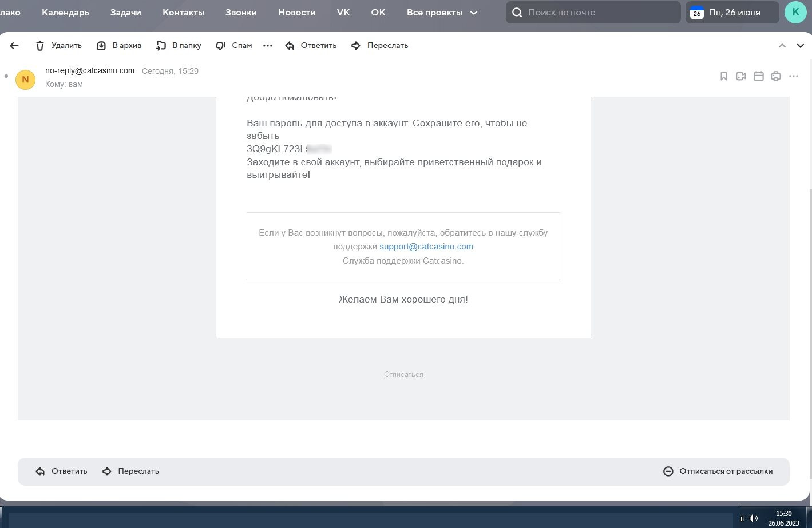Open the Новости section
Image resolution: width=812 pixels, height=528 pixels.
pyautogui.click(x=297, y=13)
